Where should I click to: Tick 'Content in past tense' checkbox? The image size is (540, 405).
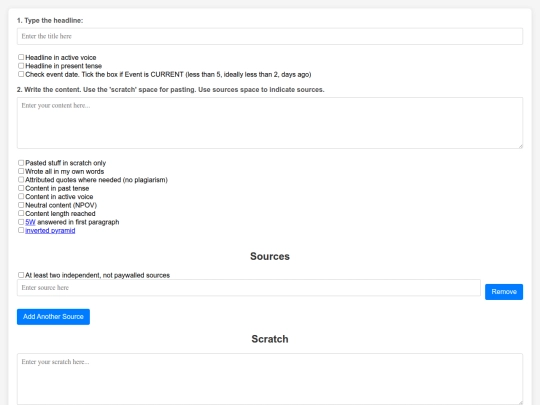coord(21,188)
